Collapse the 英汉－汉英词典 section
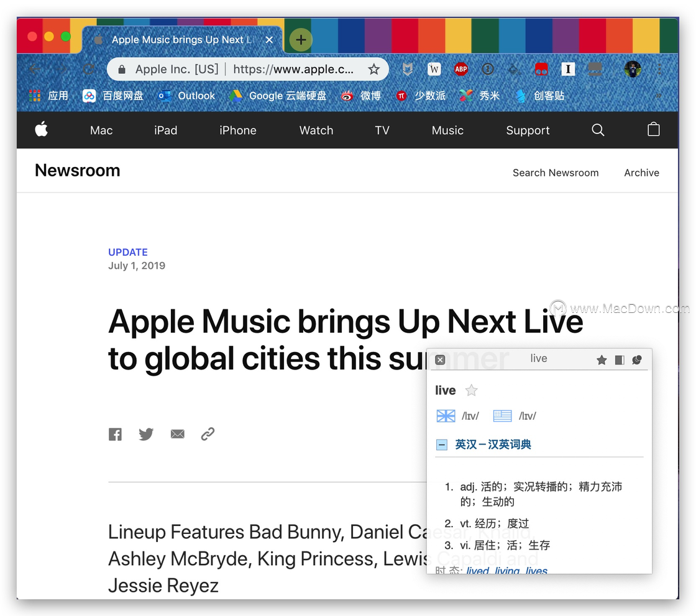 click(442, 445)
